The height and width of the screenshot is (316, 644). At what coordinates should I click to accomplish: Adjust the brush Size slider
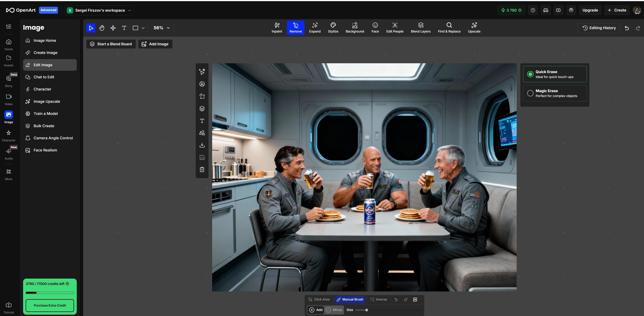click(366, 310)
